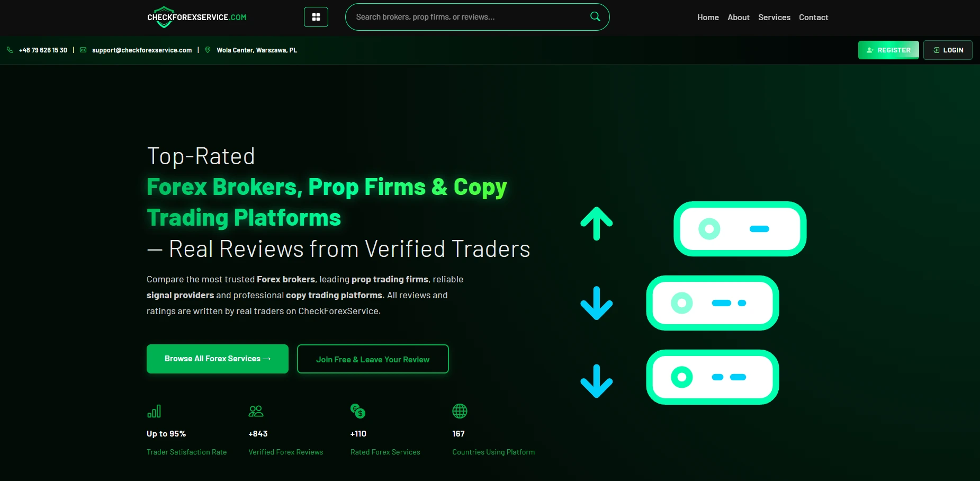The image size is (980, 481).
Task: Click the globe icon above 167
Action: (460, 411)
